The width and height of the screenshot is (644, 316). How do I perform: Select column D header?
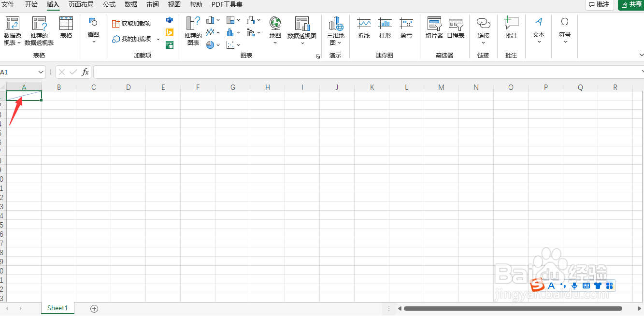(x=129, y=87)
